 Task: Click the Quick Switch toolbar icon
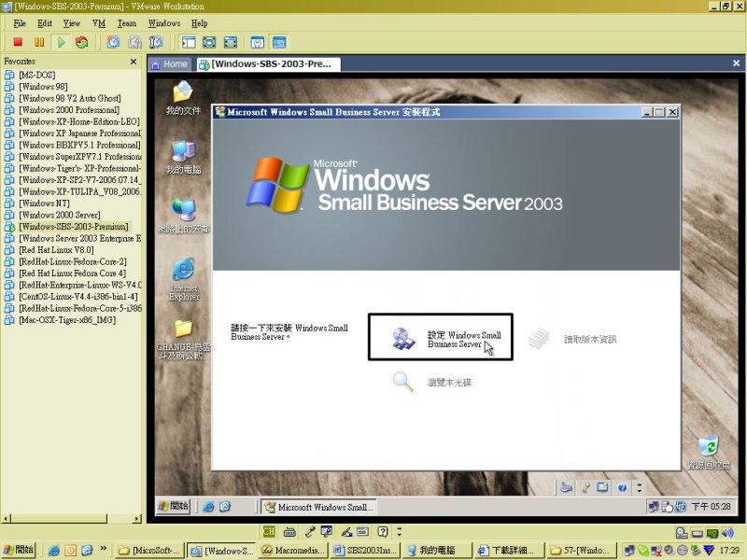pos(230,42)
